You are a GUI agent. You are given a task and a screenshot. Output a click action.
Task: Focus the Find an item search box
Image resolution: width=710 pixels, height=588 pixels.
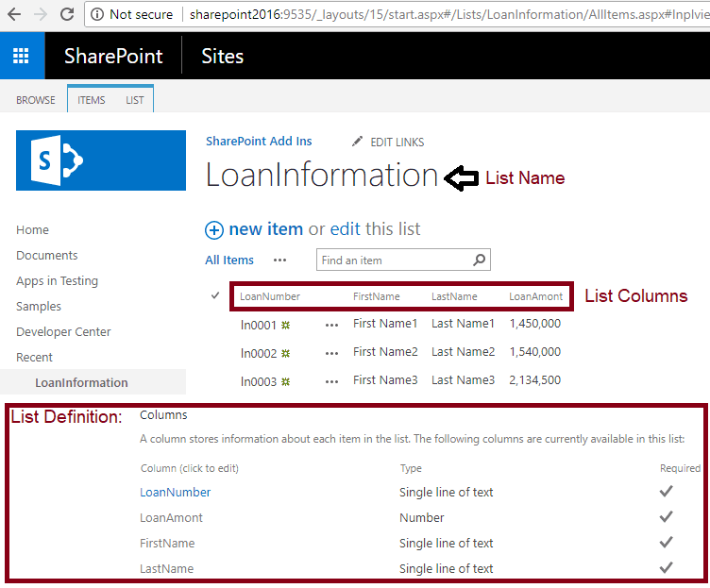[x=403, y=260]
